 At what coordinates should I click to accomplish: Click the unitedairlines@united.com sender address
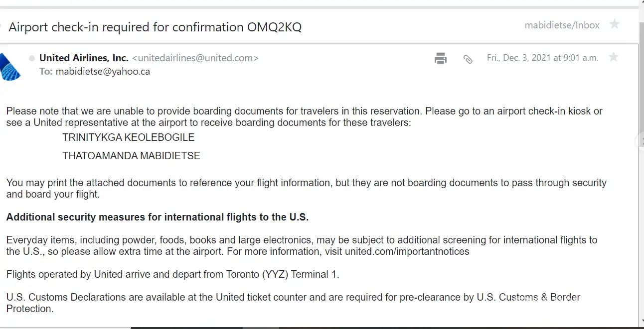click(195, 58)
